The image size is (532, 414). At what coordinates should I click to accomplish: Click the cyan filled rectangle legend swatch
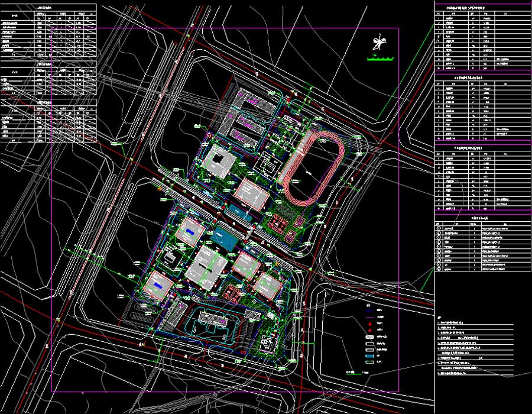pyautogui.click(x=370, y=356)
